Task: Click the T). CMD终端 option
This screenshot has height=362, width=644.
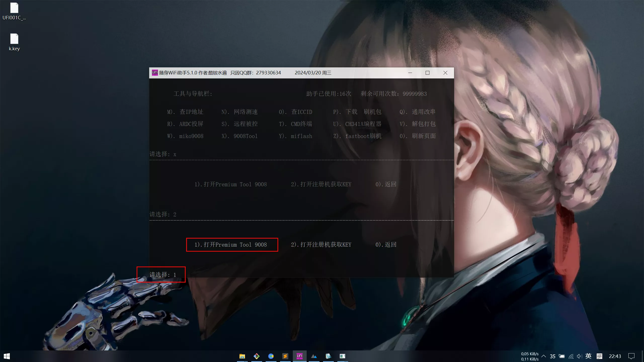Action: (295, 124)
